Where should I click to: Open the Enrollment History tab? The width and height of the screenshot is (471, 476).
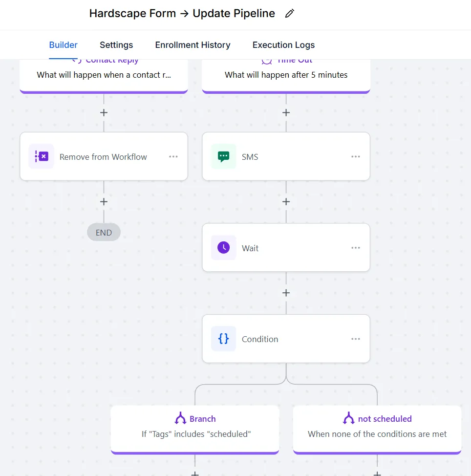193,45
